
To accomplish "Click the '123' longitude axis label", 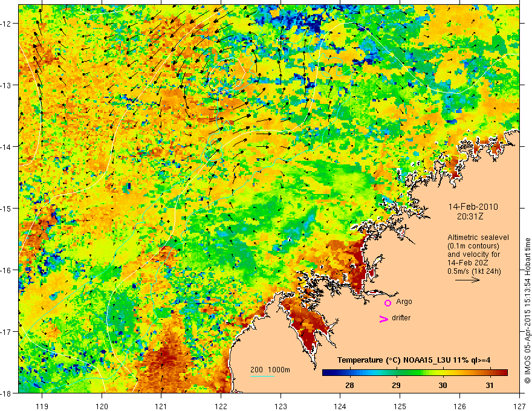I will 281,406.
